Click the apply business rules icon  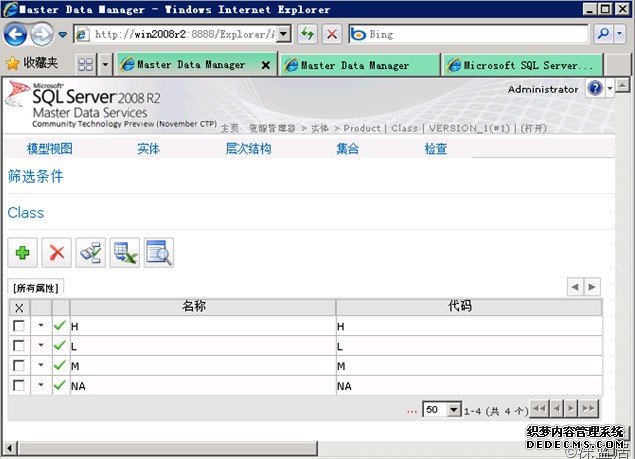pyautogui.click(x=91, y=253)
